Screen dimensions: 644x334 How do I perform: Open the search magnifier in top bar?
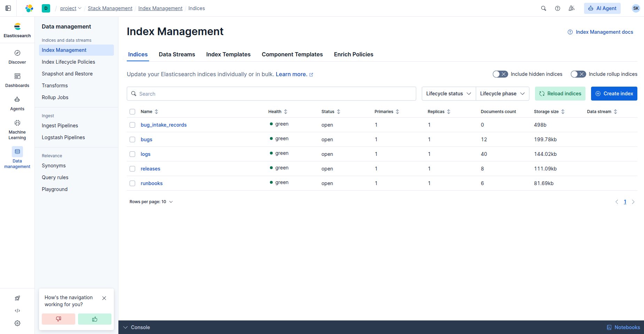click(x=544, y=8)
